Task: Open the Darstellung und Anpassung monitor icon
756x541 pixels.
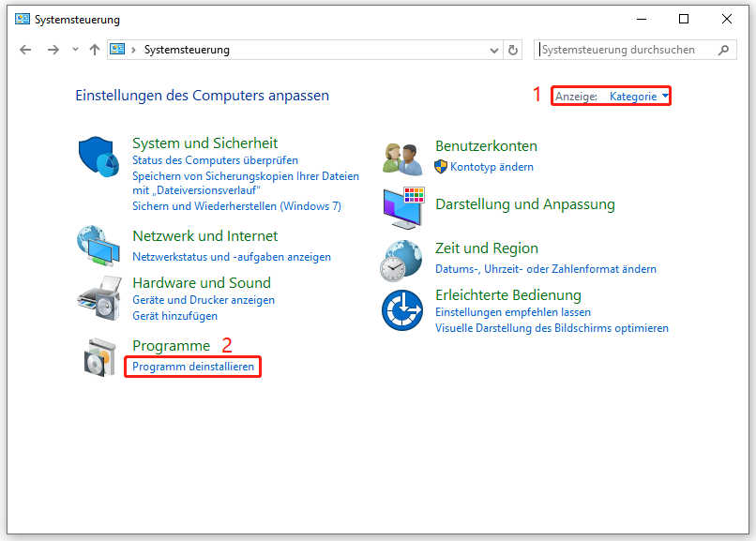Action: pos(402,207)
